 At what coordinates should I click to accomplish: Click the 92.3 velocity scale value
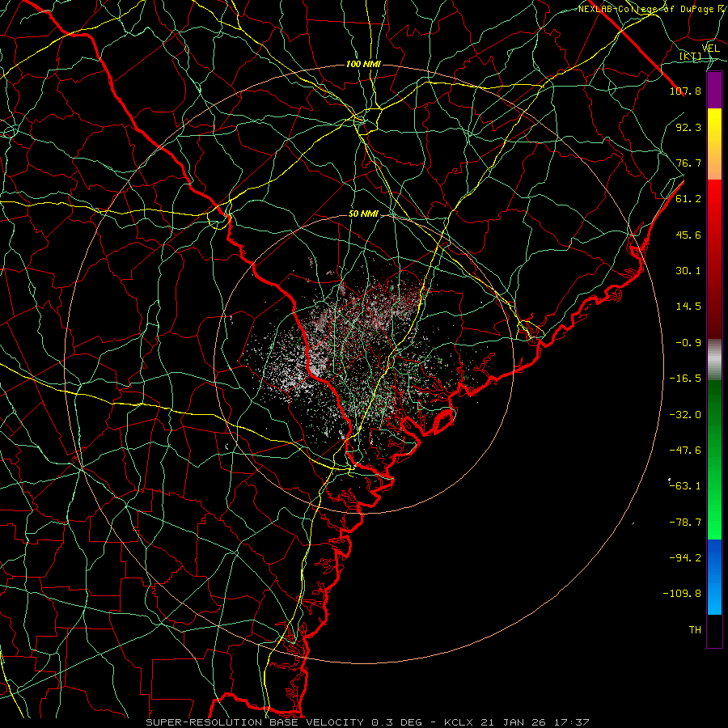688,127
